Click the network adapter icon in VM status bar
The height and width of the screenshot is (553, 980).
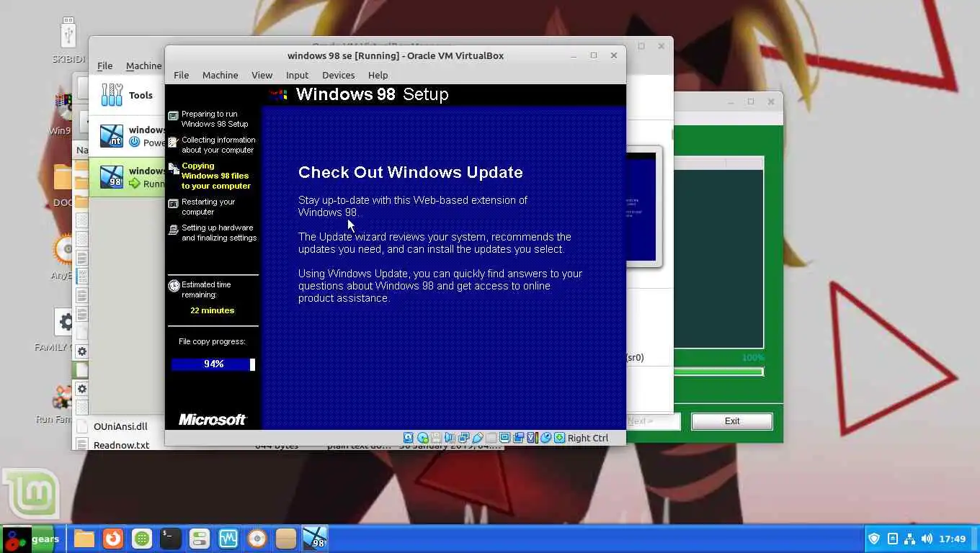point(463,438)
